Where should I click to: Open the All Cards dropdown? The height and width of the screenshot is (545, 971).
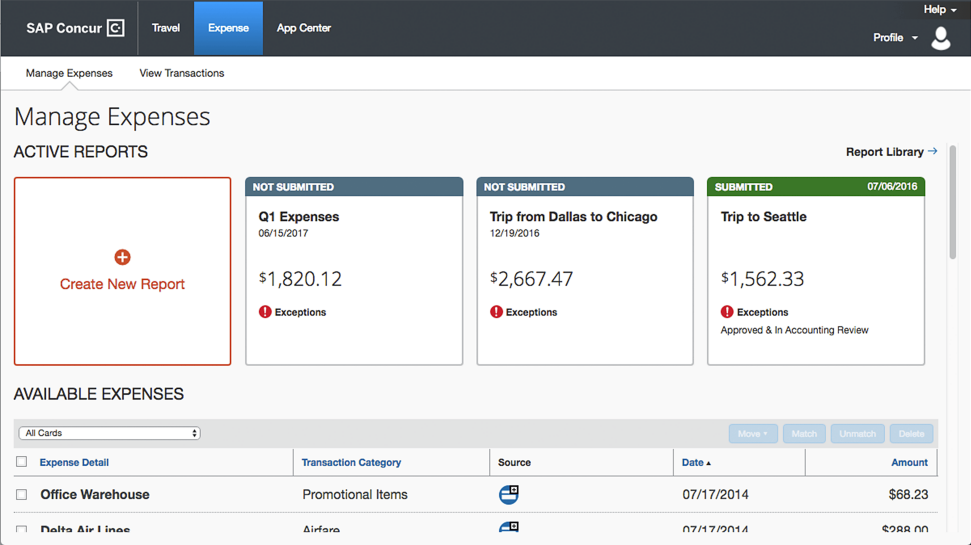[110, 433]
